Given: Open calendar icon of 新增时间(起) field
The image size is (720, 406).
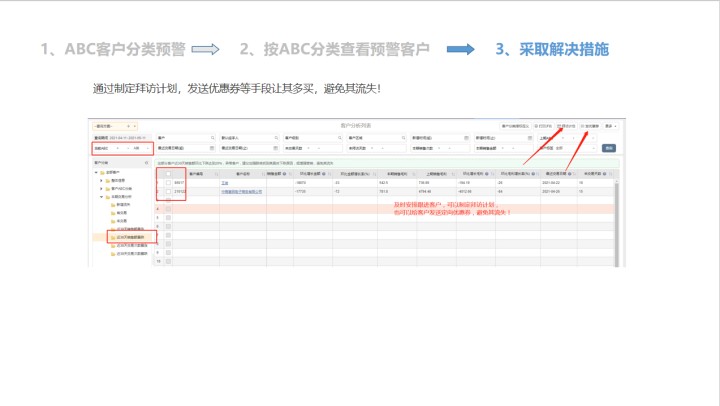Looking at the screenshot, I should pyautogui.click(x=467, y=138).
